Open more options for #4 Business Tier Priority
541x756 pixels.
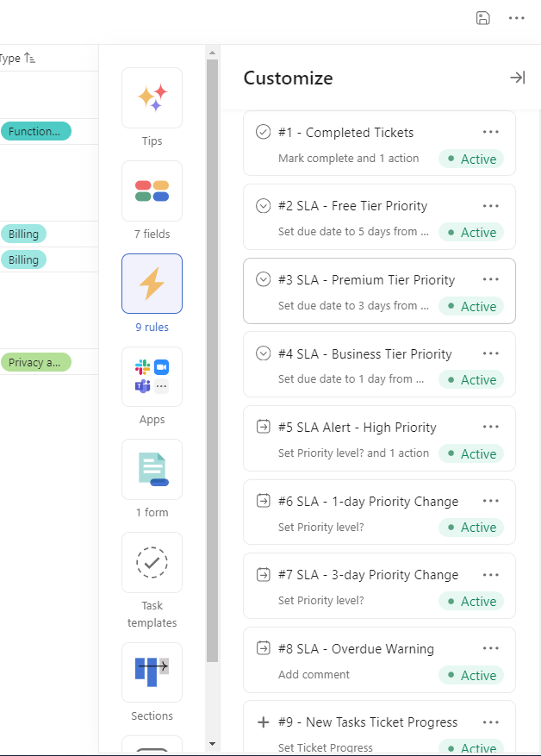click(491, 353)
